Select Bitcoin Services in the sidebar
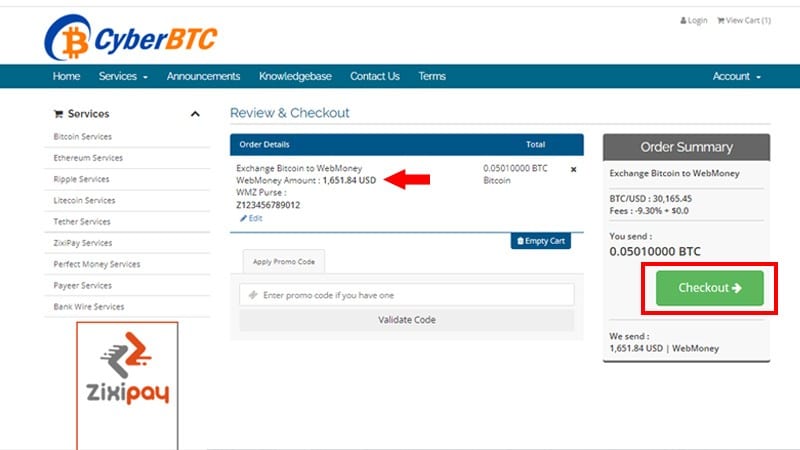800x450 pixels. coord(83,137)
